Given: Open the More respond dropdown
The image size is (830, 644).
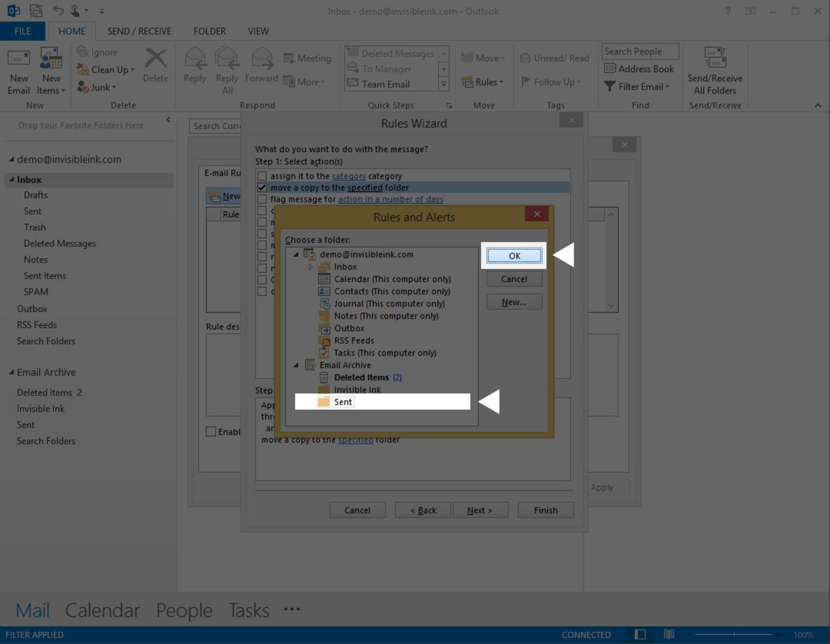Looking at the screenshot, I should point(304,82).
